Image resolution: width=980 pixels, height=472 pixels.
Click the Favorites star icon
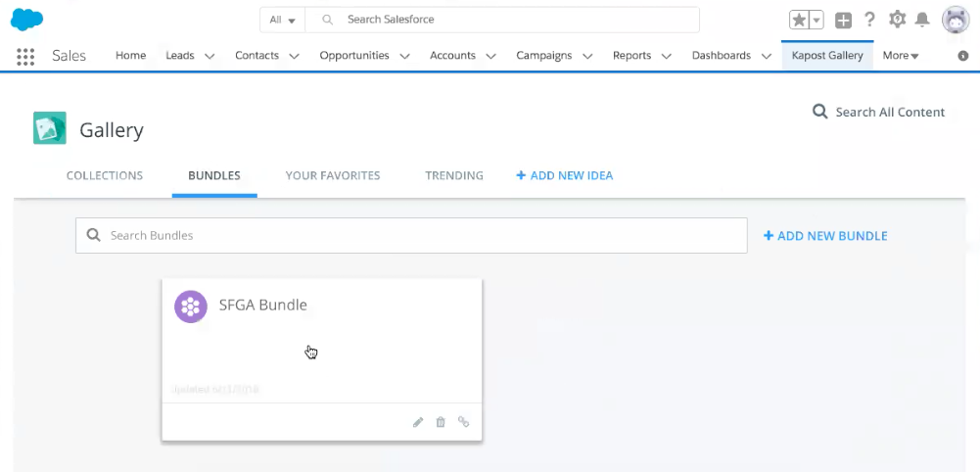point(799,20)
